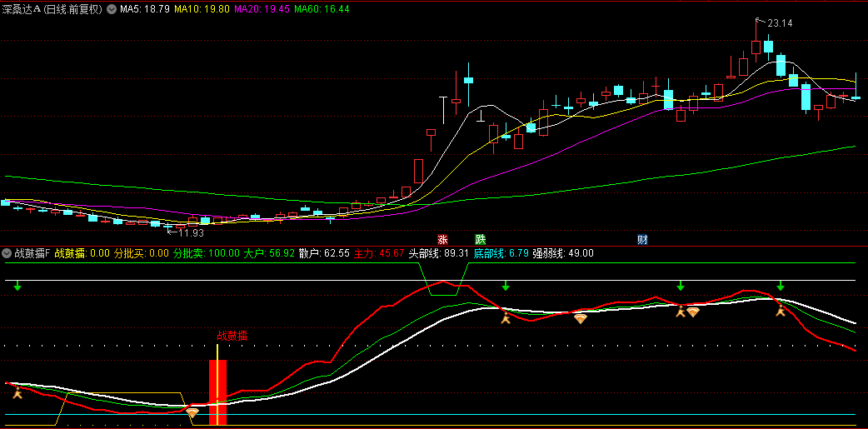Click the red 战鼓擂 signal label above the bar
This screenshot has height=429, width=868.
click(232, 336)
